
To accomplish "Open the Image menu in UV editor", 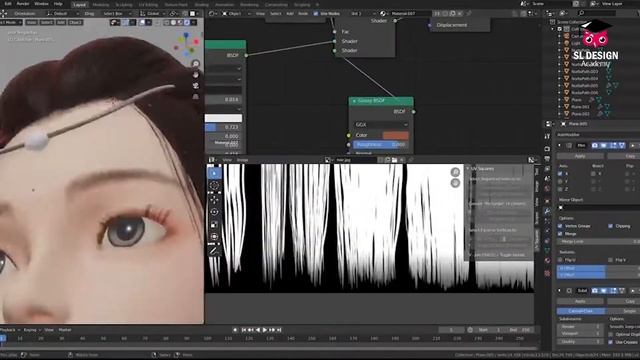I will (242, 160).
